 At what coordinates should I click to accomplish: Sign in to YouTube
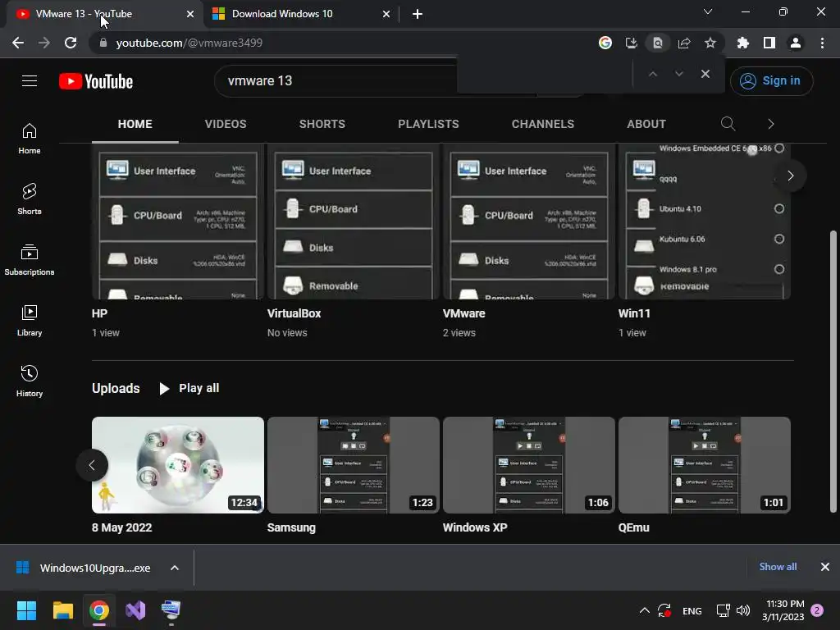pos(771,81)
